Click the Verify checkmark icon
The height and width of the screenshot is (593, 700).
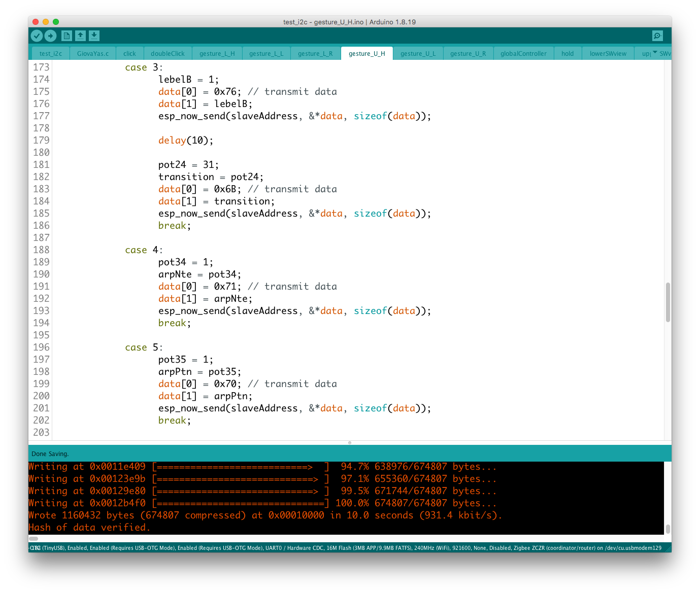(x=37, y=36)
